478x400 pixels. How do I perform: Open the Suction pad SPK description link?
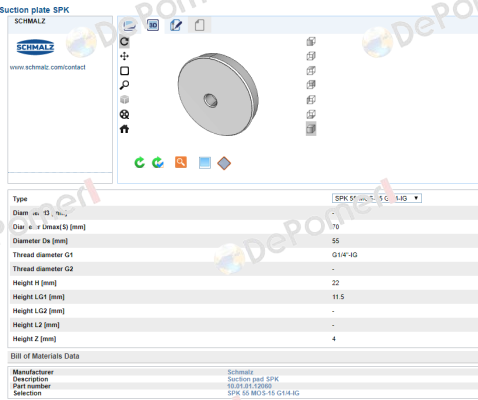tap(253, 379)
